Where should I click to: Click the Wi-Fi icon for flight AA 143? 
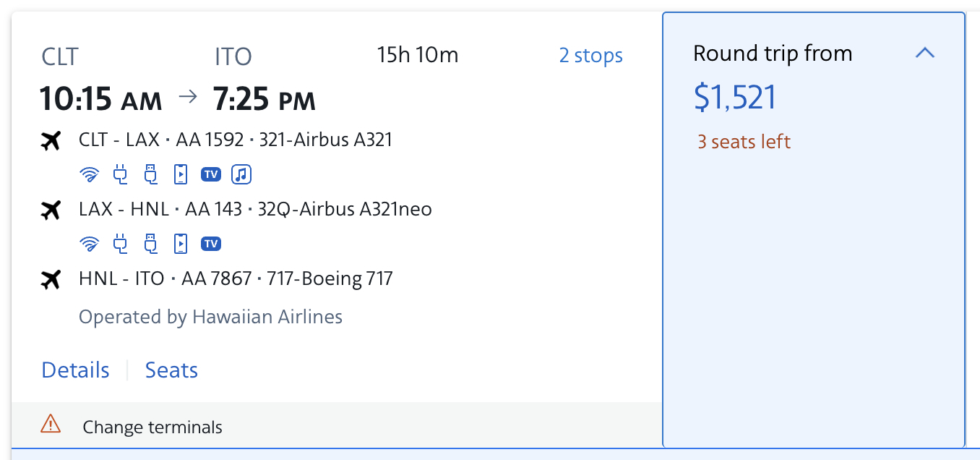point(90,244)
